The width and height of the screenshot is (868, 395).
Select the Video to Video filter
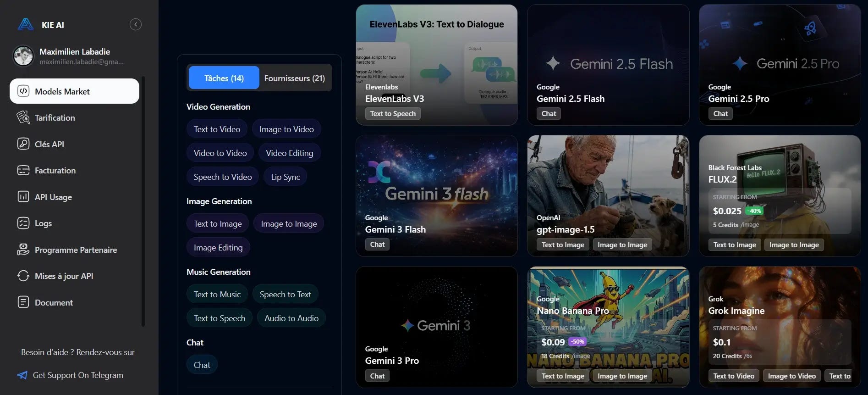click(x=220, y=153)
